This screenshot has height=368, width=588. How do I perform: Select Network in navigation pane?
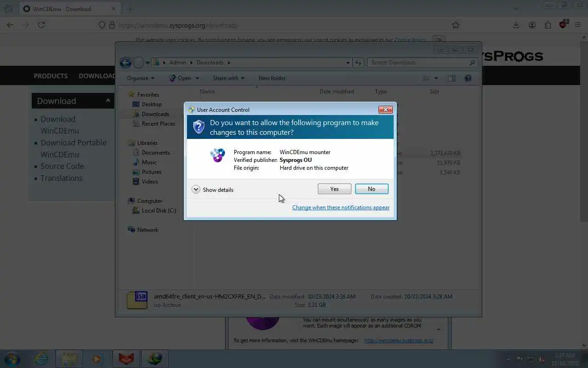pos(143,230)
